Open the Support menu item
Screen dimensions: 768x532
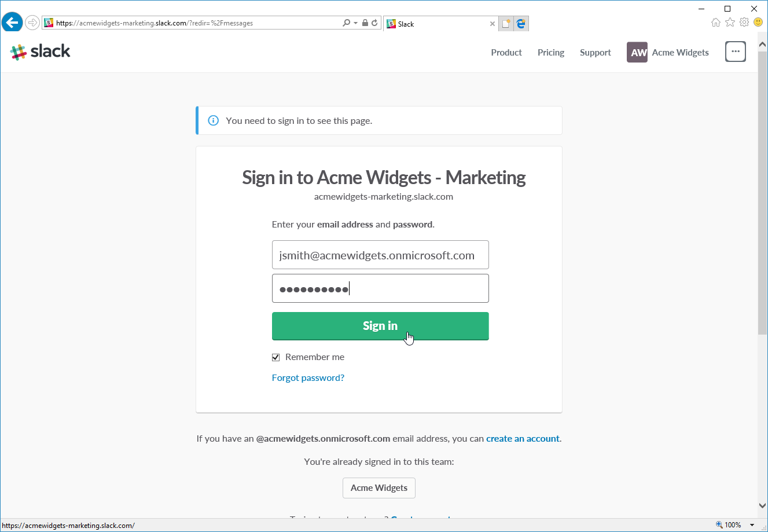[596, 52]
